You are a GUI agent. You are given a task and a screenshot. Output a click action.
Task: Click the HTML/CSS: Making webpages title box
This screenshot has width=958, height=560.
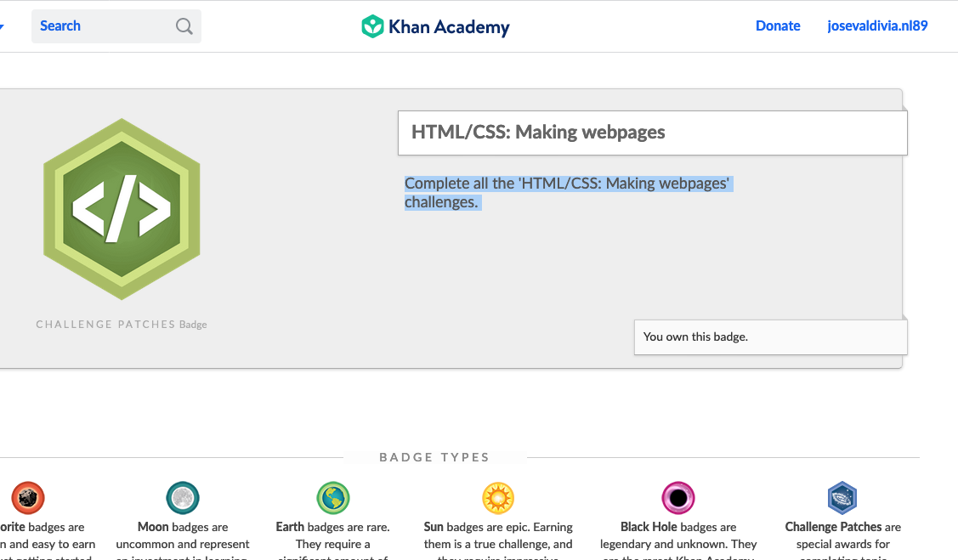(653, 133)
